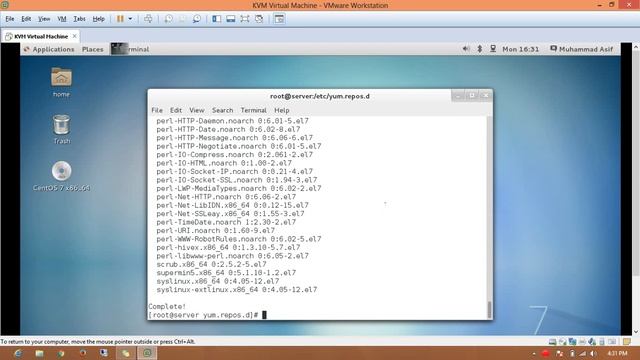Click the active VMware Workstation taskbar button

(x=147, y=353)
